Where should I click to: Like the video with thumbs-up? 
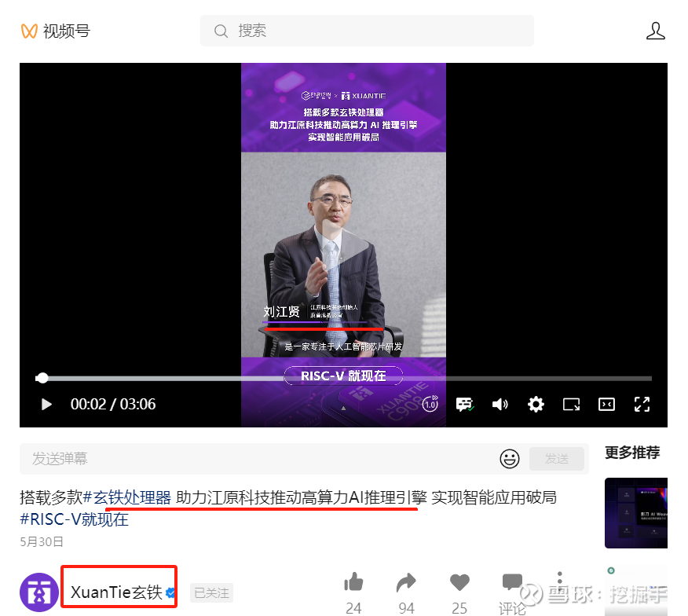click(353, 582)
